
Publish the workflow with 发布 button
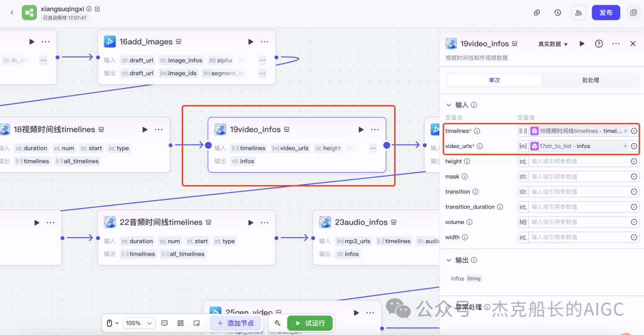tap(606, 13)
